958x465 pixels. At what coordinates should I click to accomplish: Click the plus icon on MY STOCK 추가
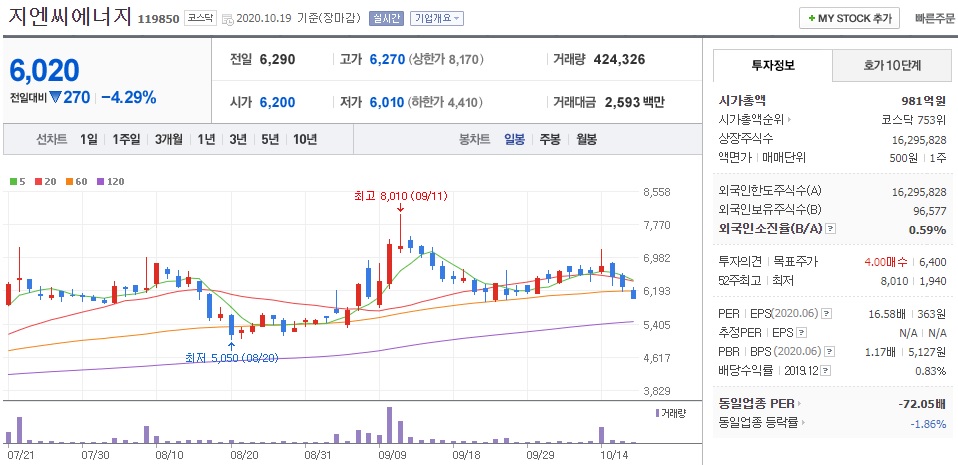pyautogui.click(x=811, y=18)
